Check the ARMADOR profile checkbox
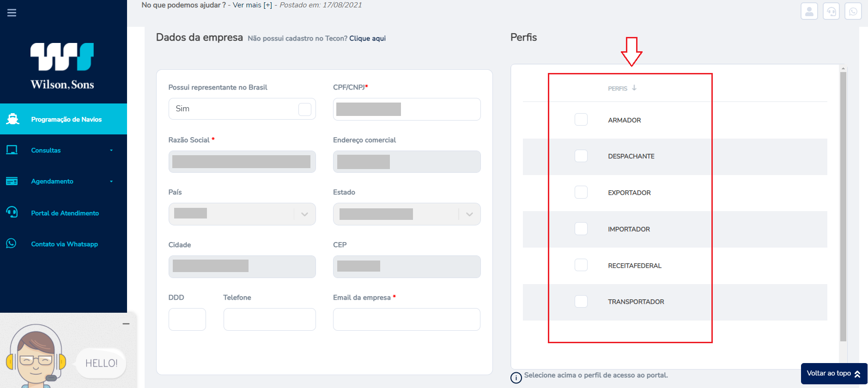868x388 pixels. click(581, 120)
